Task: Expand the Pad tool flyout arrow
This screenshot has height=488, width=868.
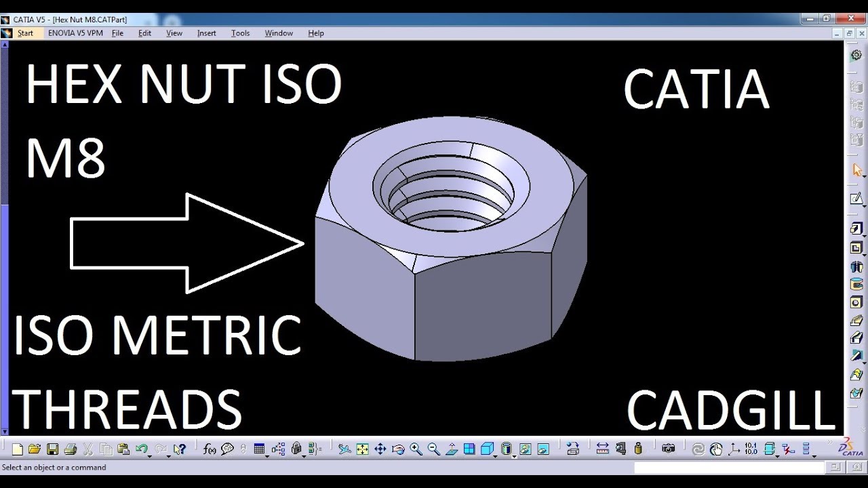Action: [x=864, y=236]
